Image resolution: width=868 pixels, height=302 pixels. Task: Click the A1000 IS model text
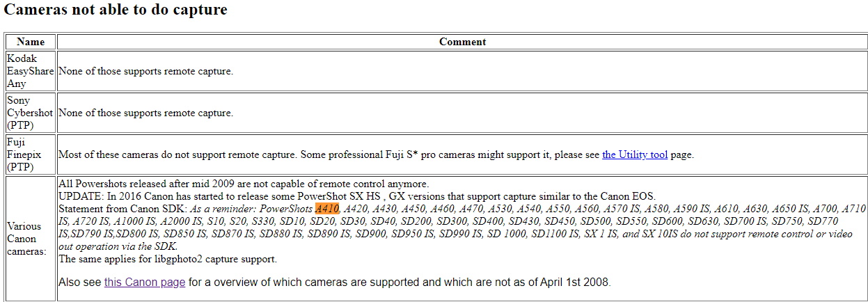pos(136,221)
